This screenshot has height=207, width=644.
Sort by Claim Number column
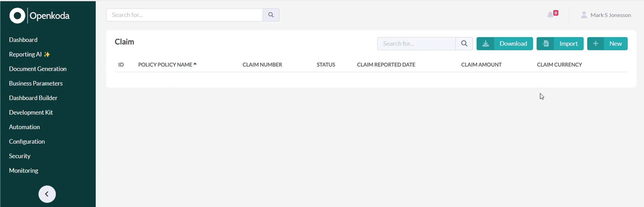[262, 65]
